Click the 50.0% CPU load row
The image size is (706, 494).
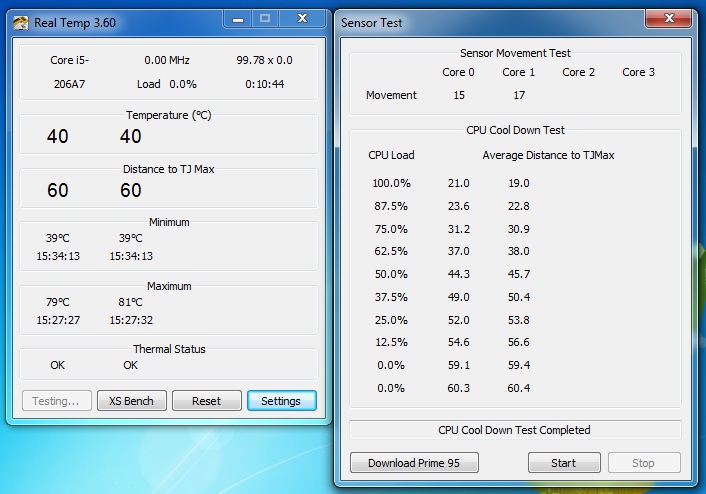pyautogui.click(x=391, y=274)
